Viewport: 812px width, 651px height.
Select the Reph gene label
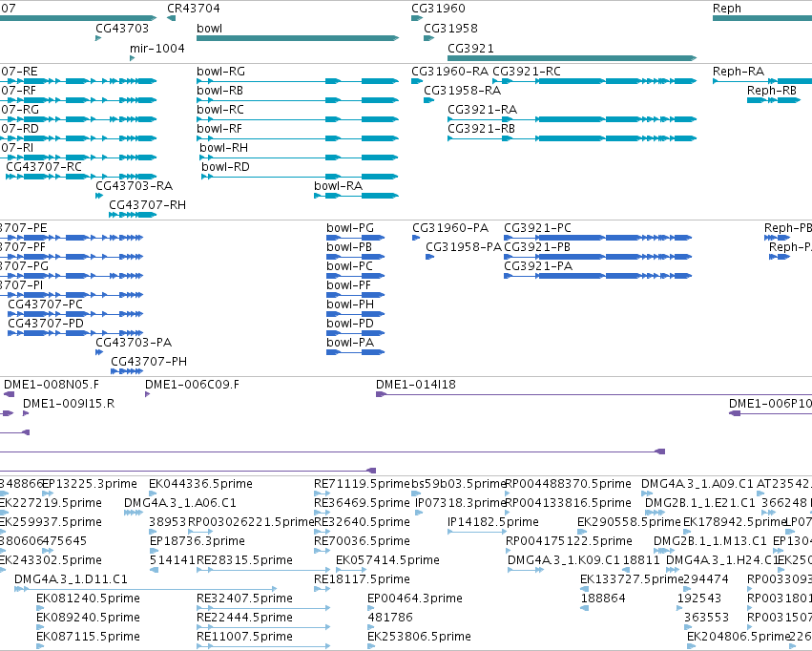click(x=726, y=9)
